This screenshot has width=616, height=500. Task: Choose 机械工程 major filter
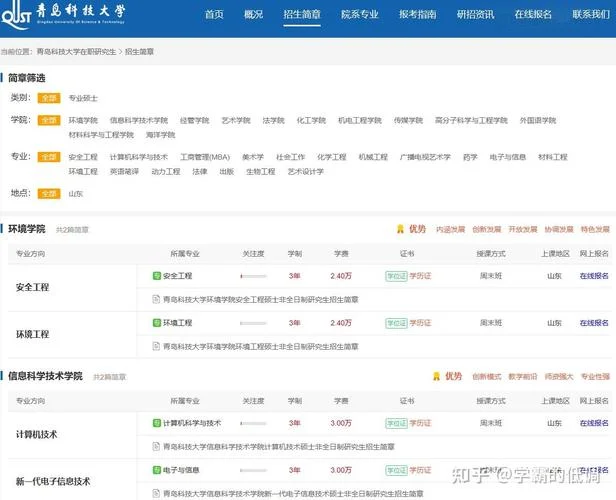pyautogui.click(x=373, y=157)
